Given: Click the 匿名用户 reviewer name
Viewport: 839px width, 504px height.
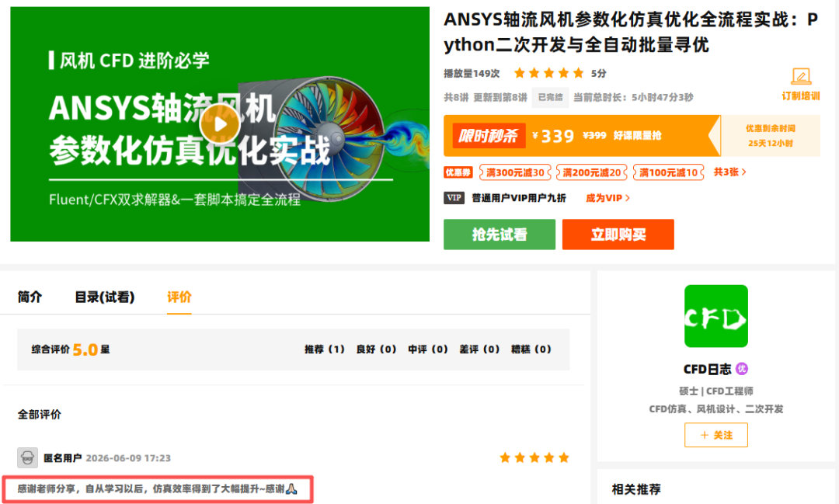Looking at the screenshot, I should pyautogui.click(x=62, y=458).
